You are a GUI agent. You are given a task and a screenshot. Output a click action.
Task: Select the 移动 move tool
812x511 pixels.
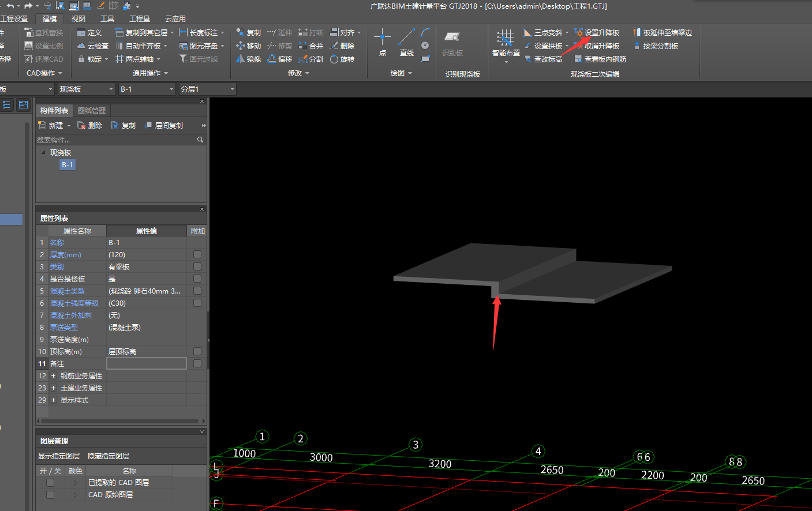[249, 46]
